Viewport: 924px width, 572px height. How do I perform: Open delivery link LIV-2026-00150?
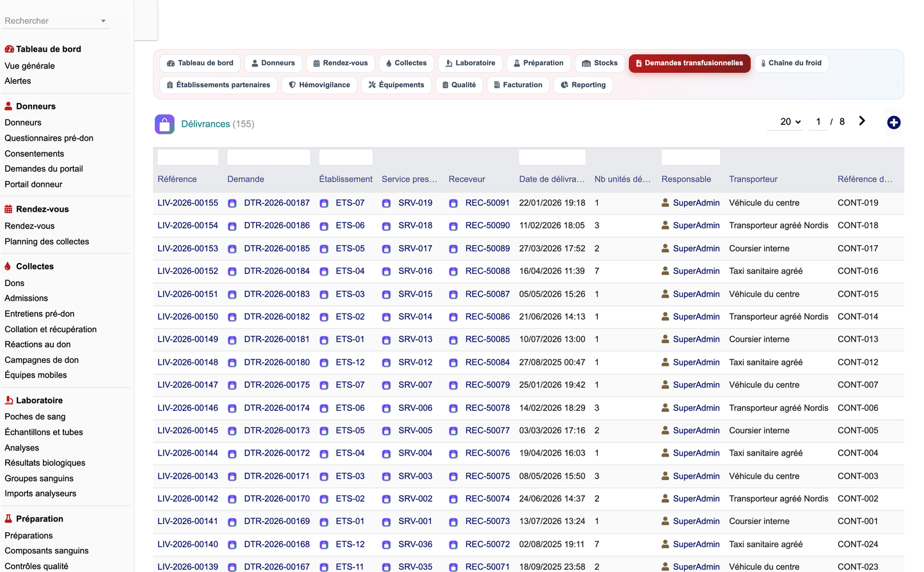[x=187, y=317]
